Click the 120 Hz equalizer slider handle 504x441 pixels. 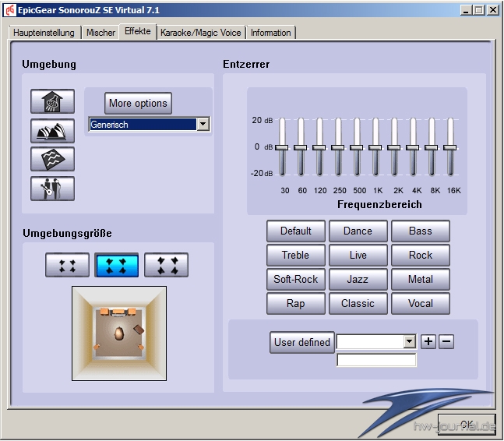[319, 147]
